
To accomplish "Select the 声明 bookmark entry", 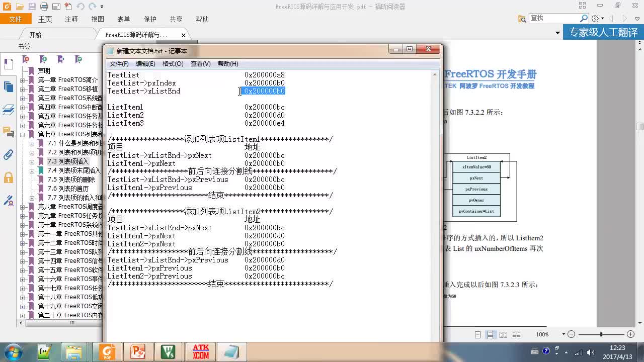I will [44, 71].
